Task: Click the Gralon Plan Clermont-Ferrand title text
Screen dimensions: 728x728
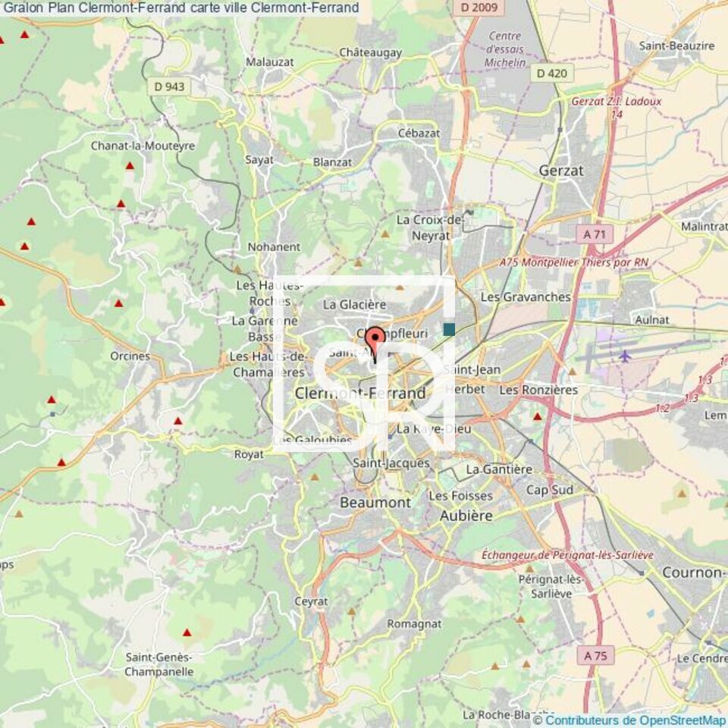Action: [181, 8]
